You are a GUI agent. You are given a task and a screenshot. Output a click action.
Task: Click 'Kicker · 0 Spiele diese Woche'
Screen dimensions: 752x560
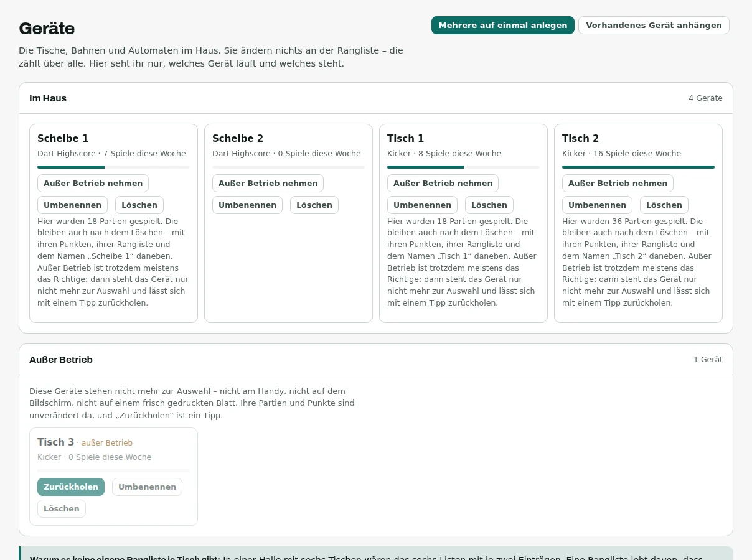tap(94, 457)
